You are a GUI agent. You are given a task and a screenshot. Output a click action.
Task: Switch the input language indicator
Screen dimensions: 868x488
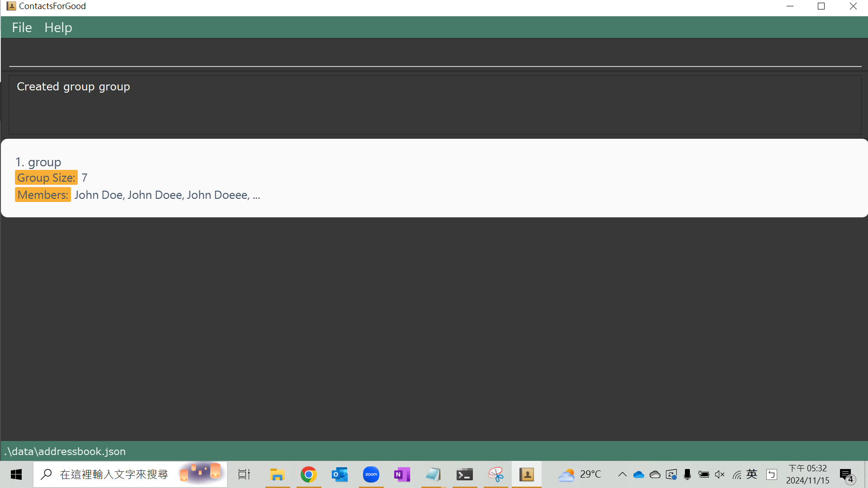[x=752, y=474]
